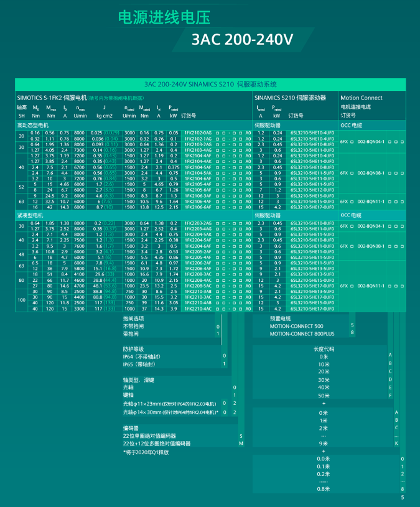Screen dimensions: 420x507
Task: Click compact motor order number "1FK2205-2AF"
Action: click(x=198, y=251)
